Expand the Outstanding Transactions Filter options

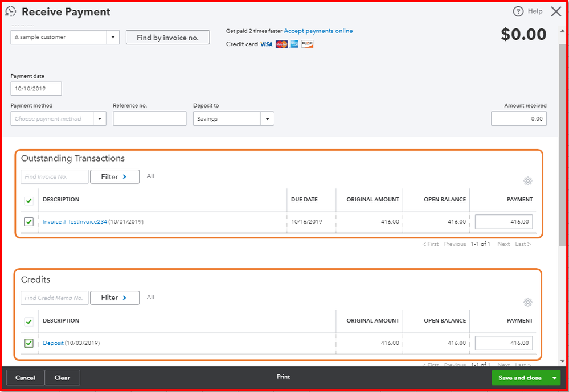point(114,176)
